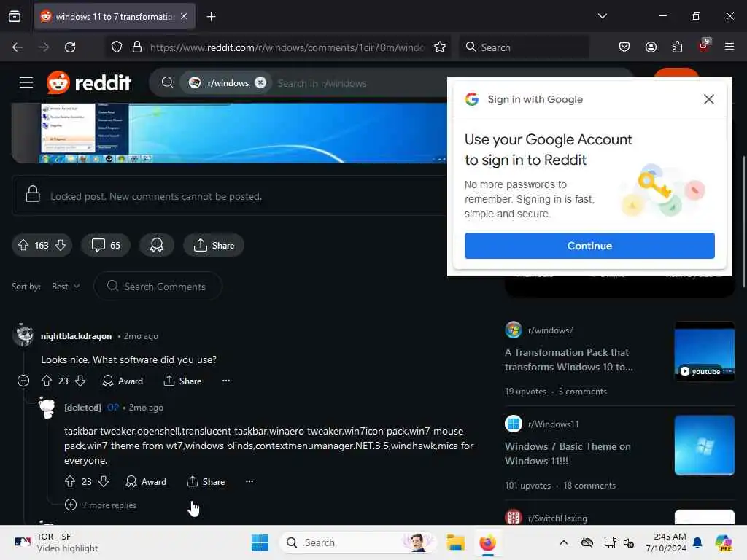Award nightblackdragon's comment
Image resolution: width=747 pixels, height=560 pixels.
pos(123,381)
